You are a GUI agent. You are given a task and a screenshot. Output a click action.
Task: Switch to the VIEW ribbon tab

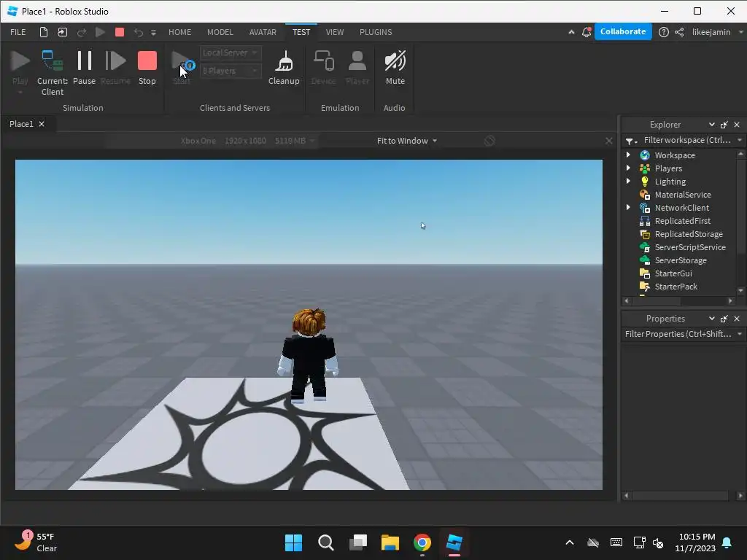coord(334,32)
